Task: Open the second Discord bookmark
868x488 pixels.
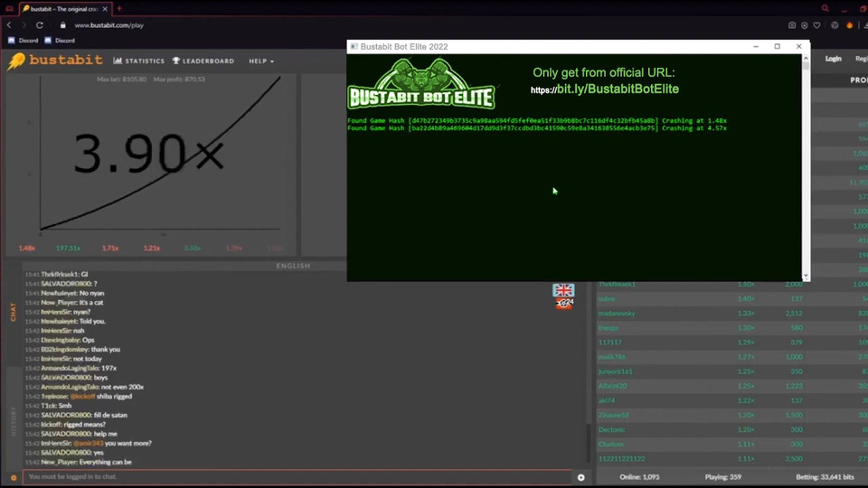Action: 60,41
